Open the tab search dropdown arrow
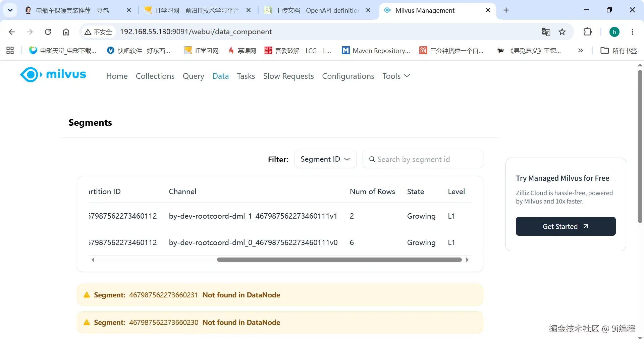This screenshot has width=644, height=342. tap(10, 10)
